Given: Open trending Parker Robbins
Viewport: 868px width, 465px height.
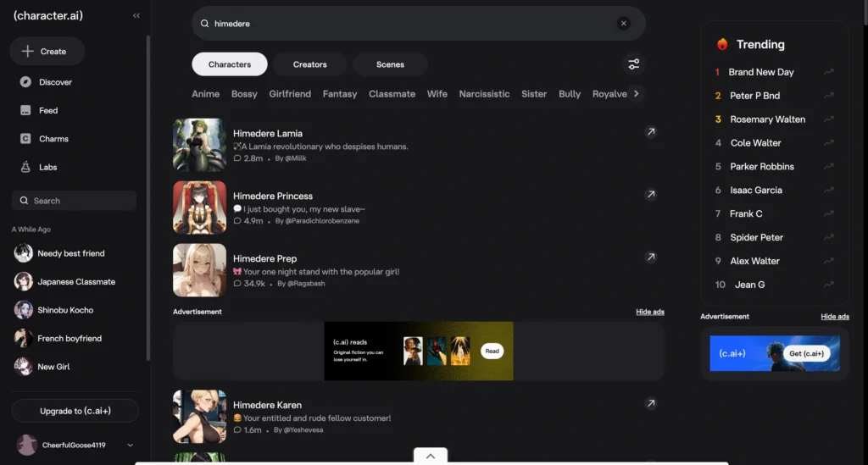Looking at the screenshot, I should click(762, 166).
